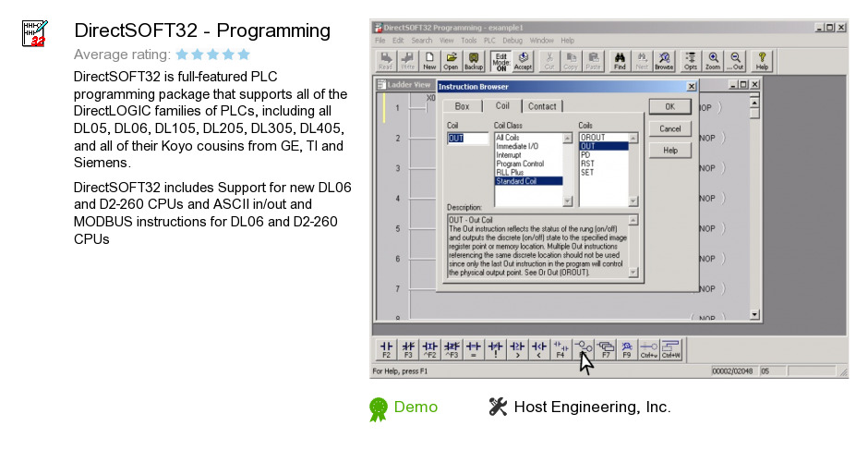The height and width of the screenshot is (450, 868).
Task: Open the Window menu
Action: coord(541,41)
